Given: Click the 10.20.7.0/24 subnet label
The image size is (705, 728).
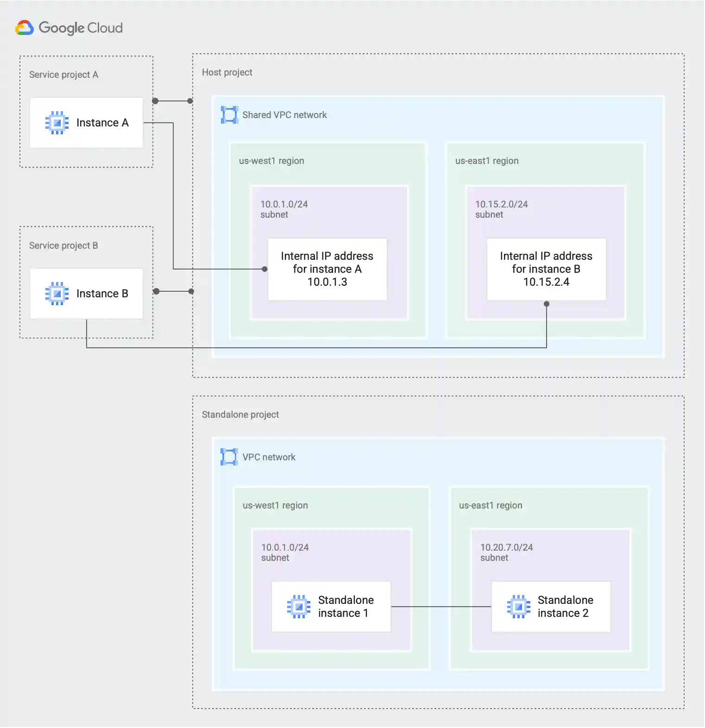Looking at the screenshot, I should [506, 552].
